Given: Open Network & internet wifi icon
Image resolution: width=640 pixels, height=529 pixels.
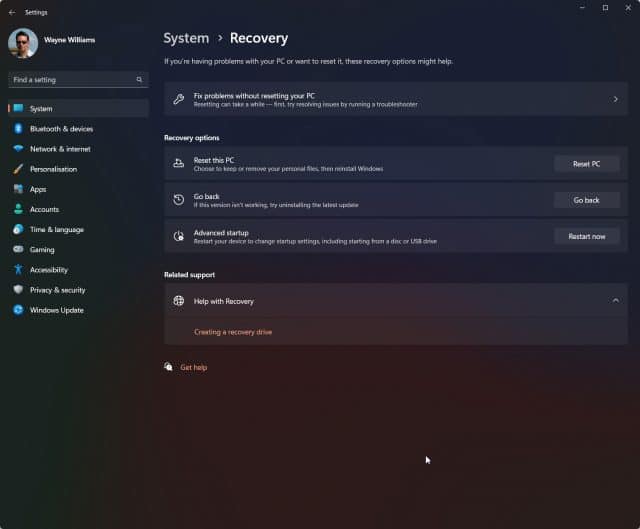Looking at the screenshot, I should coord(18,149).
